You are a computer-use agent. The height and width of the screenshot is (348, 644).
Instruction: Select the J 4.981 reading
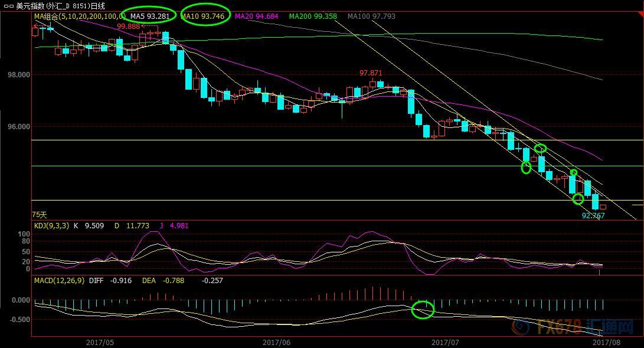click(x=174, y=226)
